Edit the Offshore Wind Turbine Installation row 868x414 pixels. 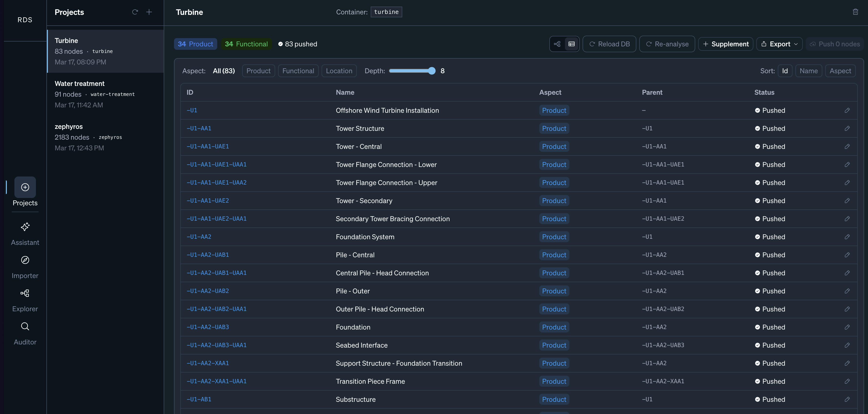[848, 110]
